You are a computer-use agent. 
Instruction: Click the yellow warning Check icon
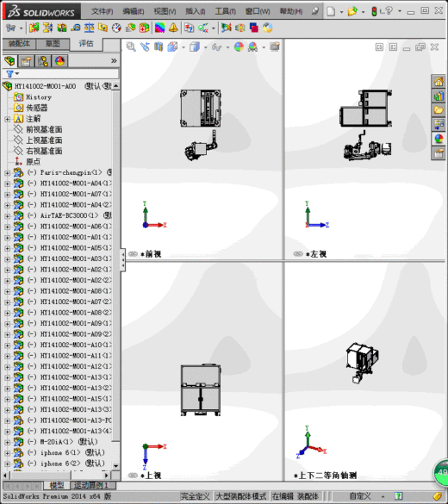[x=173, y=28]
